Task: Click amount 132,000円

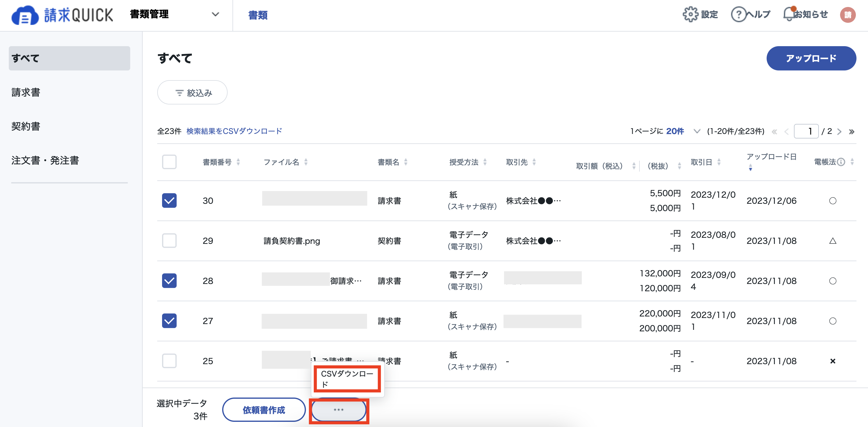Action: [x=660, y=273]
